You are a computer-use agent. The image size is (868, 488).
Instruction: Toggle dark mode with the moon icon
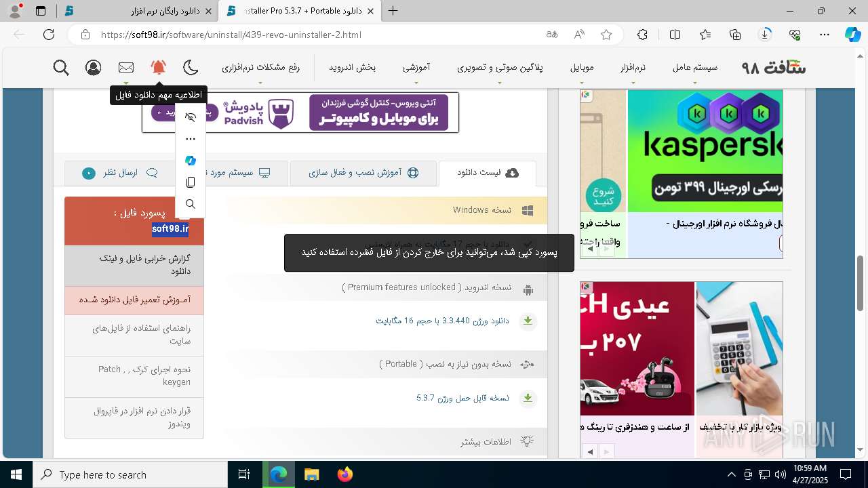[x=191, y=67]
